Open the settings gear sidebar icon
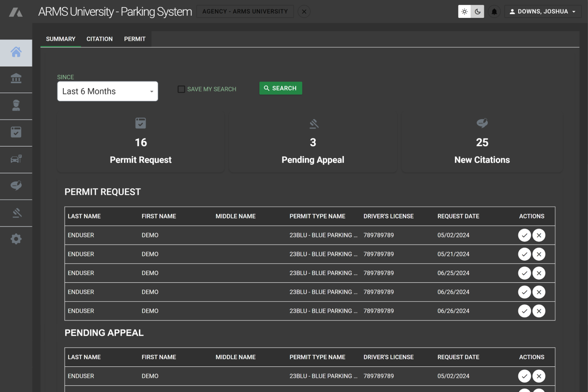 point(16,239)
